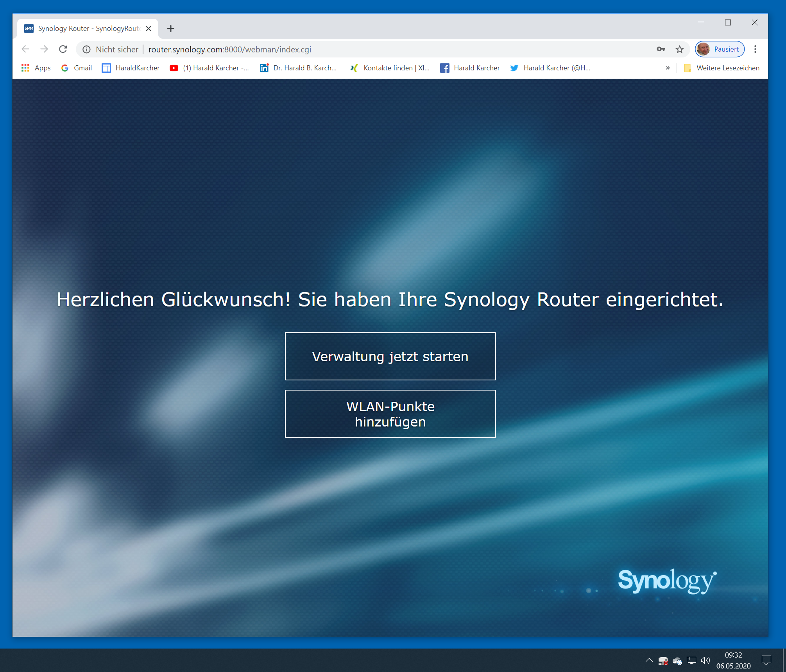Image resolution: width=786 pixels, height=672 pixels.
Task: Open the LinkedIn Dr. Harald bookmark
Action: tap(299, 68)
